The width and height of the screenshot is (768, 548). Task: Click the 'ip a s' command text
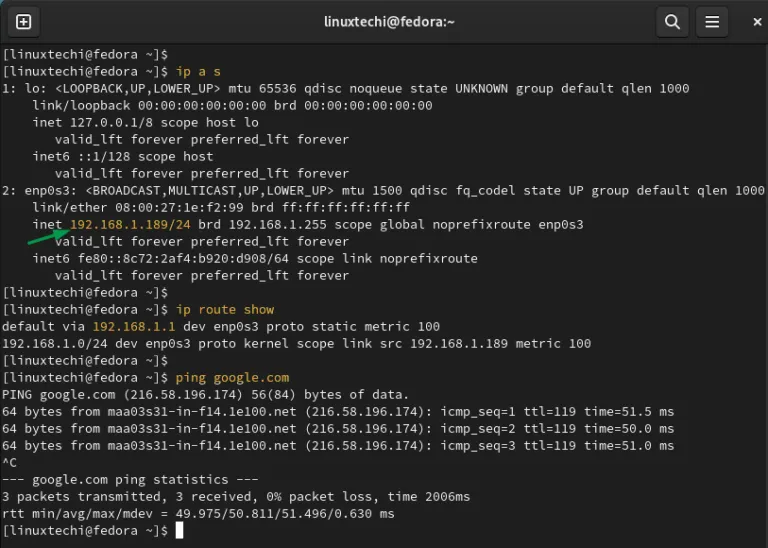tap(198, 71)
